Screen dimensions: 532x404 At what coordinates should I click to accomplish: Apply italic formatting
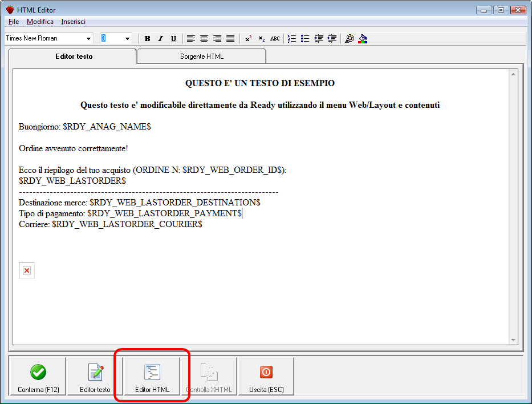point(160,38)
